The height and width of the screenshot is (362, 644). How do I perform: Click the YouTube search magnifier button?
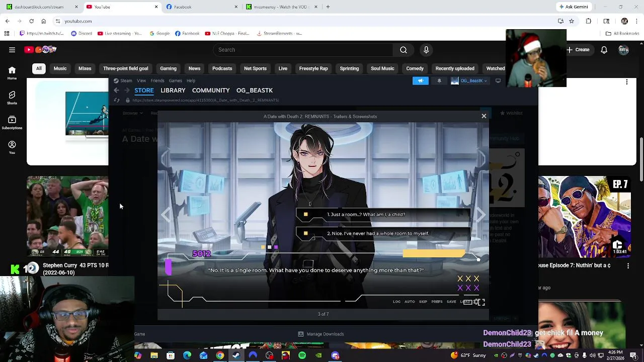[x=404, y=50]
